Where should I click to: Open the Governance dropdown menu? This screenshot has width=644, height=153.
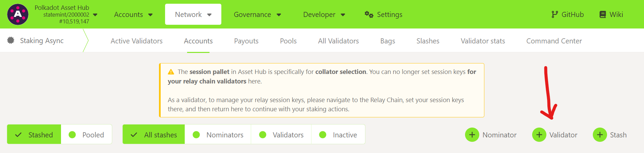tap(257, 14)
